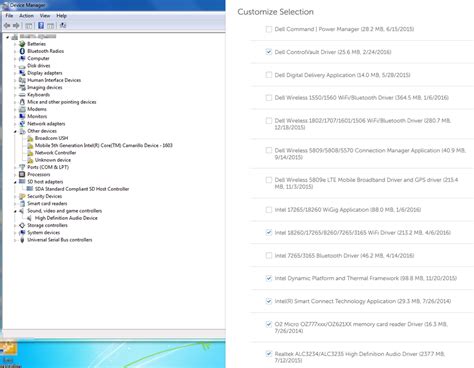Select the Ports (COM & LPT) icon
The width and height of the screenshot is (474, 368).
click(x=22, y=167)
